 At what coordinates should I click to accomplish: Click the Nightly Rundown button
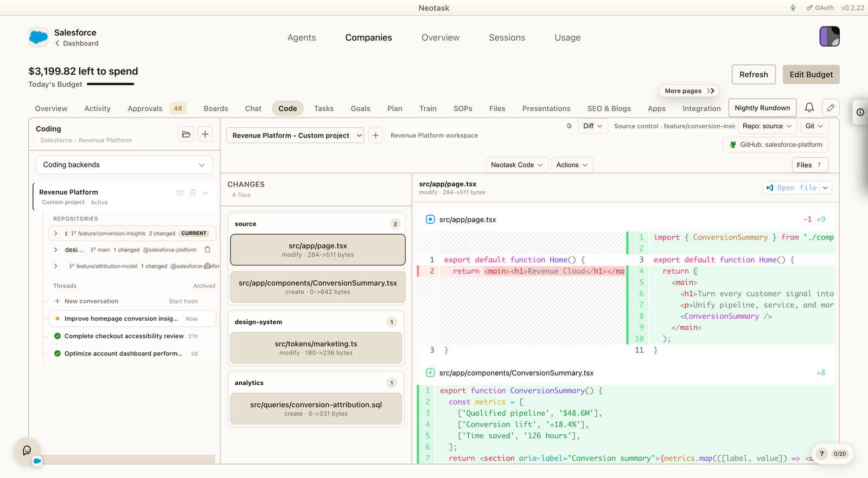(x=762, y=108)
